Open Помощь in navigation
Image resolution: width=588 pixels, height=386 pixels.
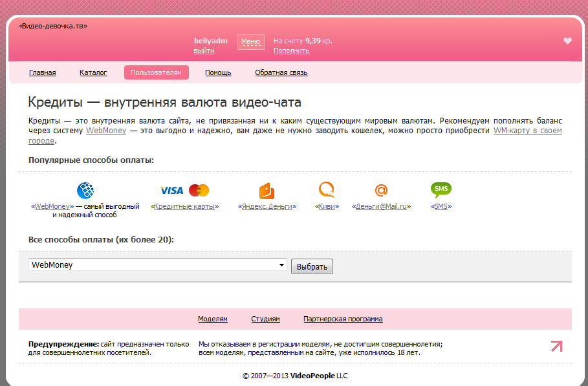[218, 72]
